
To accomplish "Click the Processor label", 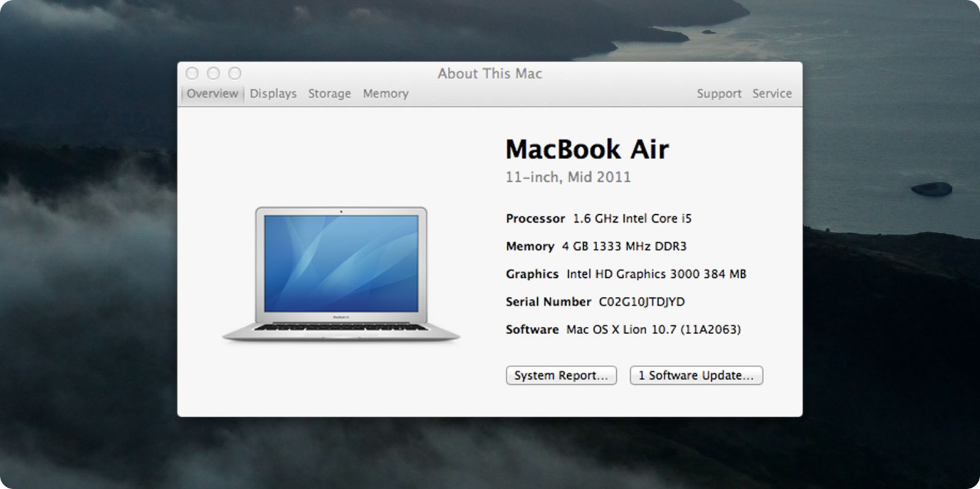I will pos(535,218).
